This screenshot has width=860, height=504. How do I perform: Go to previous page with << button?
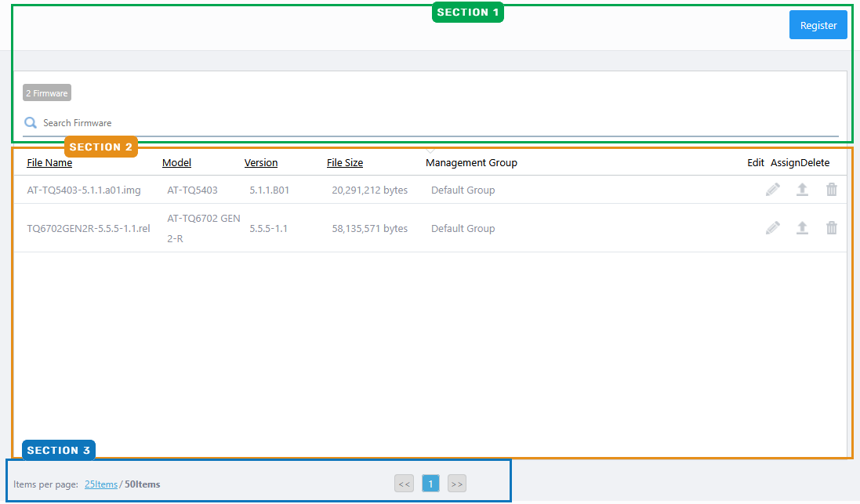[404, 484]
